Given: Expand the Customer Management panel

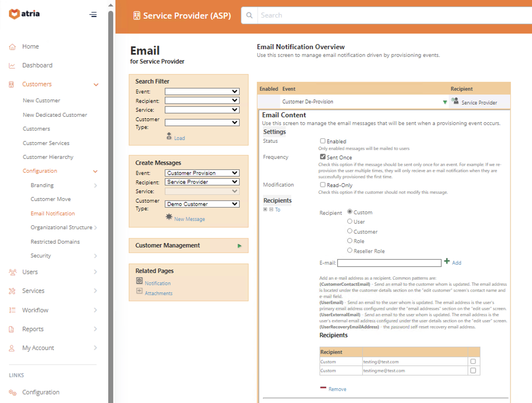Looking at the screenshot, I should (239, 246).
